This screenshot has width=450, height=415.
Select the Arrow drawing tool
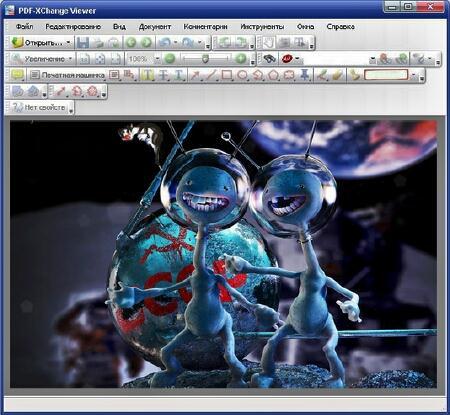(x=195, y=75)
